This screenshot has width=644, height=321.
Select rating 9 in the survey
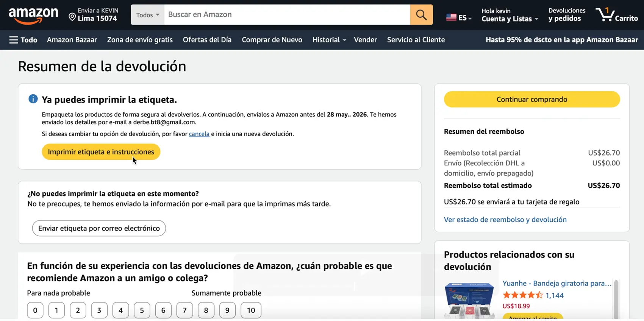[x=227, y=310]
